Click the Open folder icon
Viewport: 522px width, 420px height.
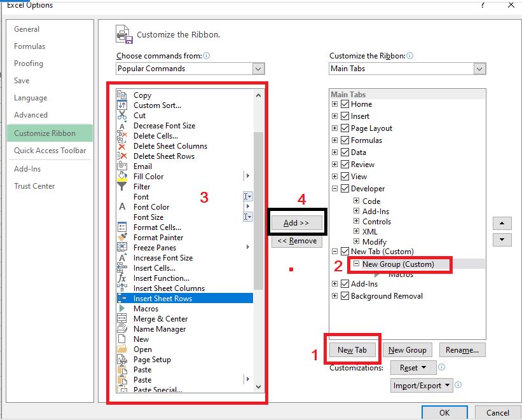point(122,349)
